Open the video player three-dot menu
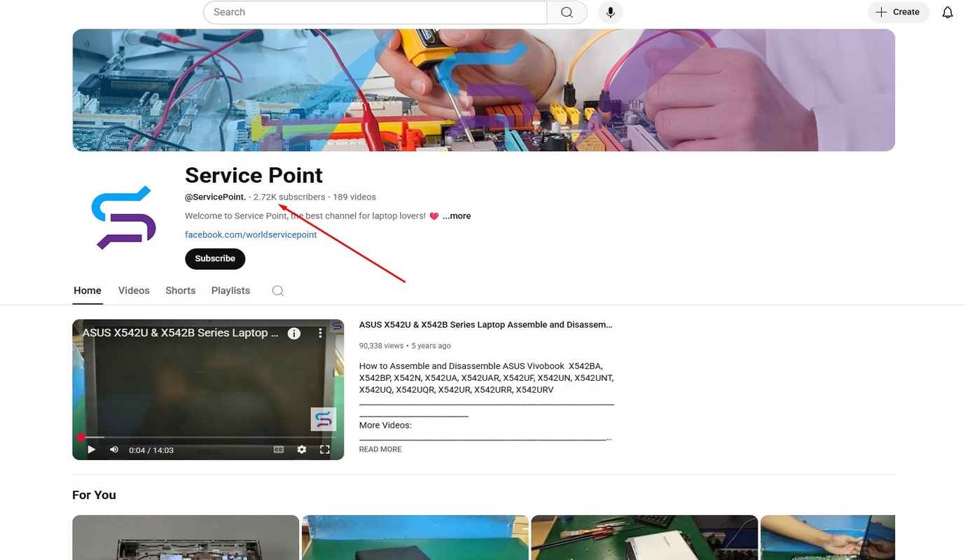Image resolution: width=965 pixels, height=560 pixels. coord(320,333)
